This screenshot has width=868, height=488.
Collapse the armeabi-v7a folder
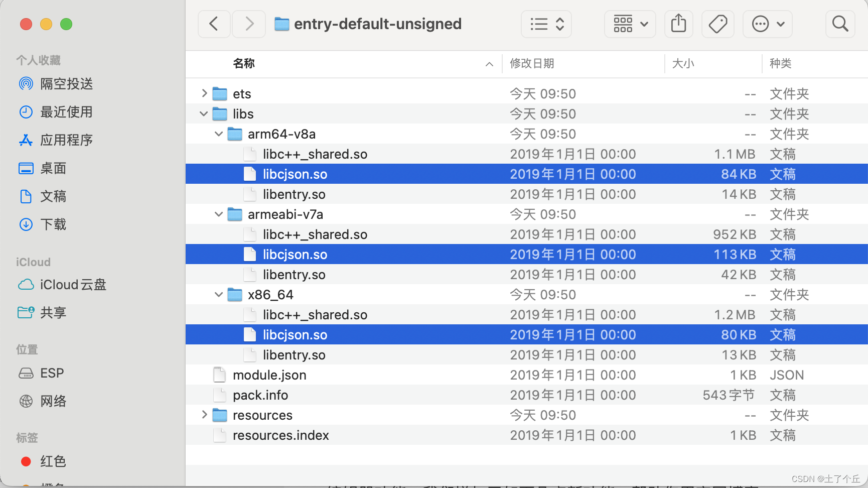tap(219, 214)
